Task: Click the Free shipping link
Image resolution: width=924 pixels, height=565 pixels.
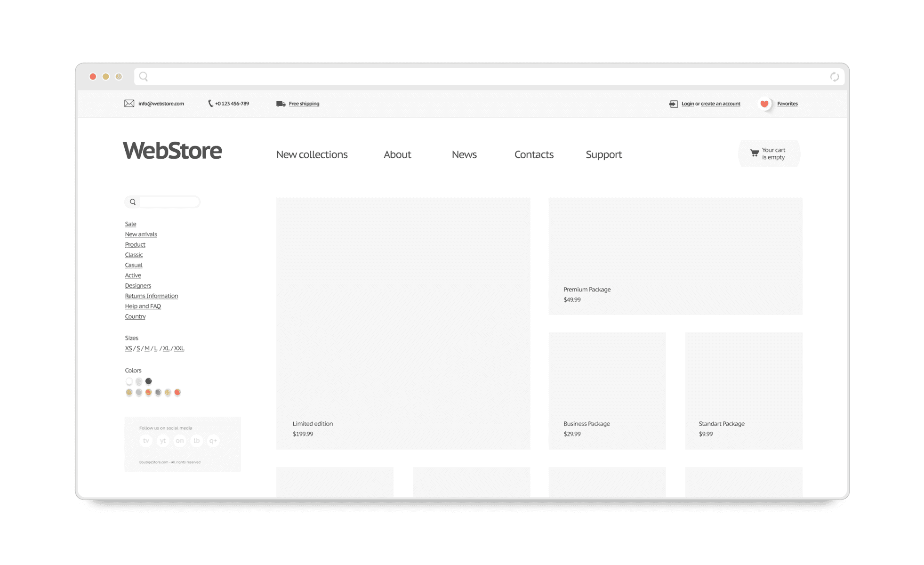Action: click(304, 104)
